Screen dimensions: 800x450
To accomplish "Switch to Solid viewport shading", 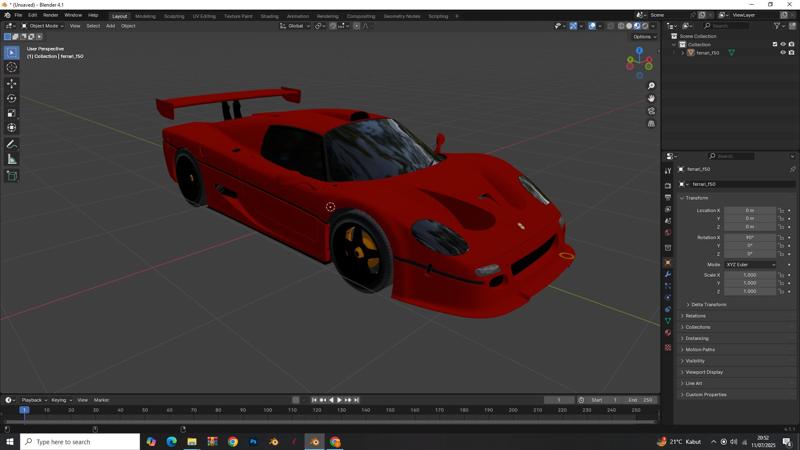I will point(629,26).
